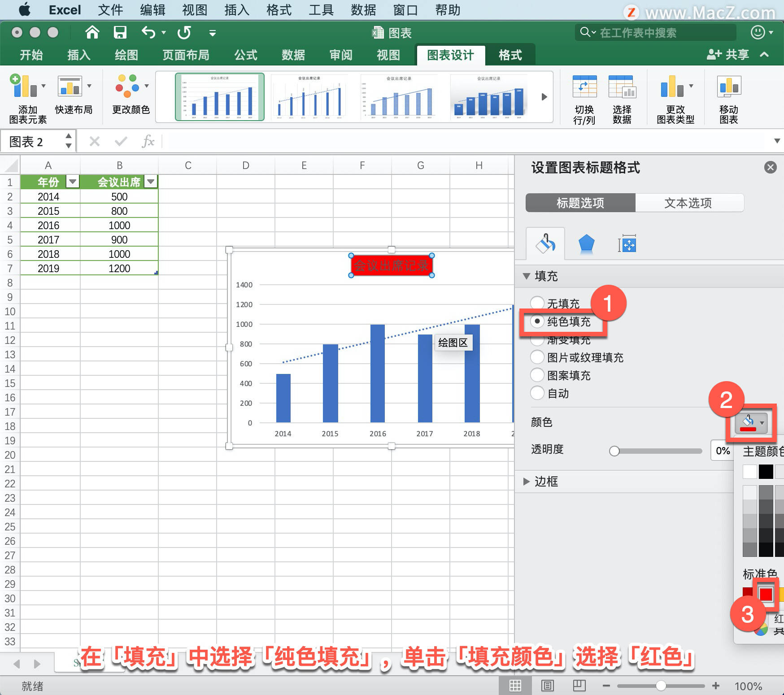Switch to the 格式 ribbon tab
The height and width of the screenshot is (695, 784).
pyautogui.click(x=510, y=55)
